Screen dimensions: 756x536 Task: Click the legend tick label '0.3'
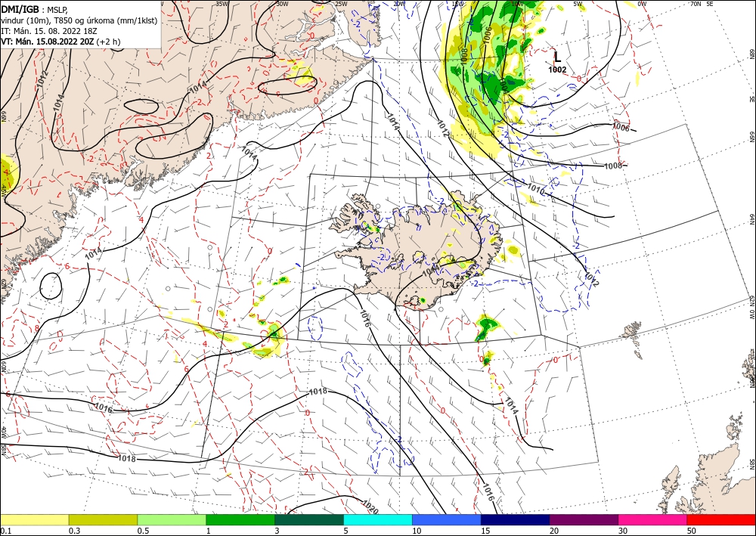74,531
